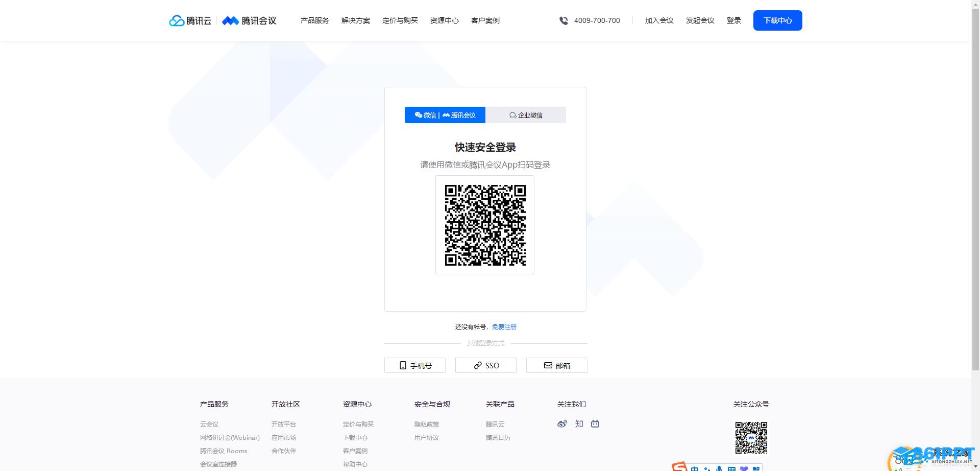Open the 产品服务 nav menu
980x471 pixels.
pyautogui.click(x=314, y=20)
